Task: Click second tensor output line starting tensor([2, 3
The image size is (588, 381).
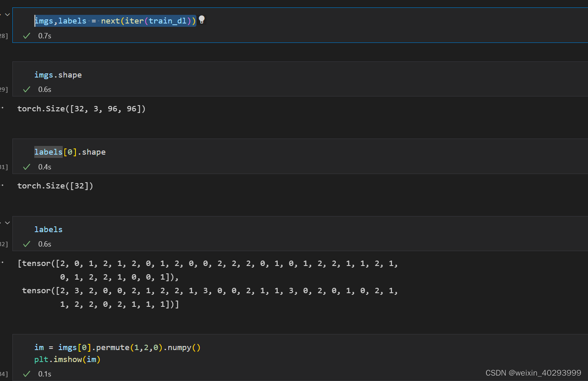Action: tap(210, 290)
